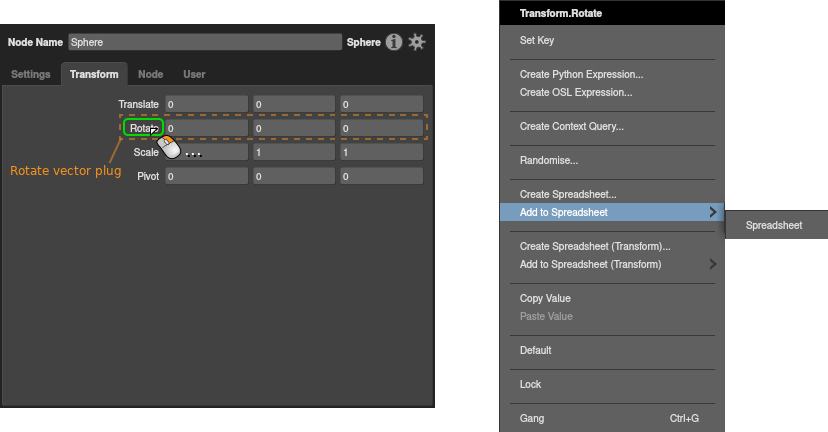Select the Gang menu entry
The height and width of the screenshot is (432, 828).
point(532,418)
